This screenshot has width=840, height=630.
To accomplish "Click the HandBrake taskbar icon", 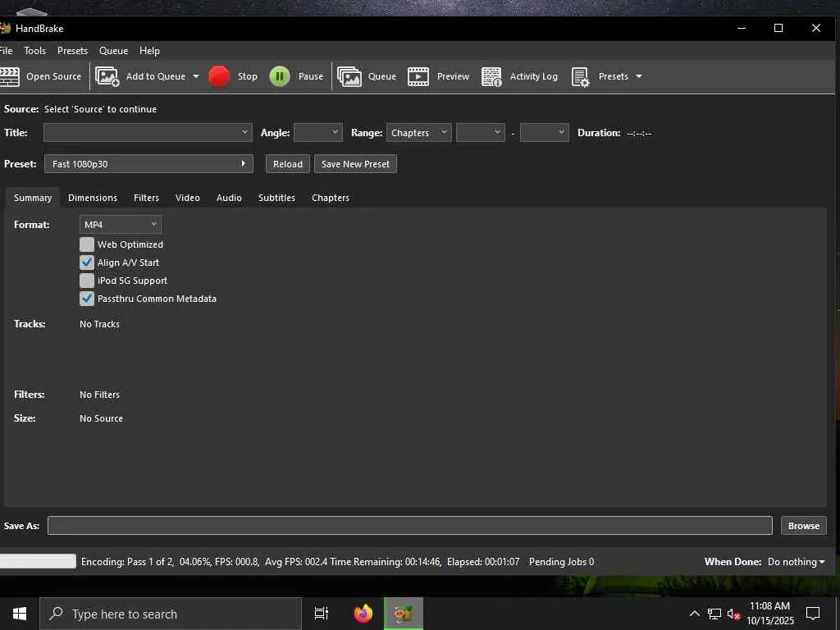I will coord(404,614).
